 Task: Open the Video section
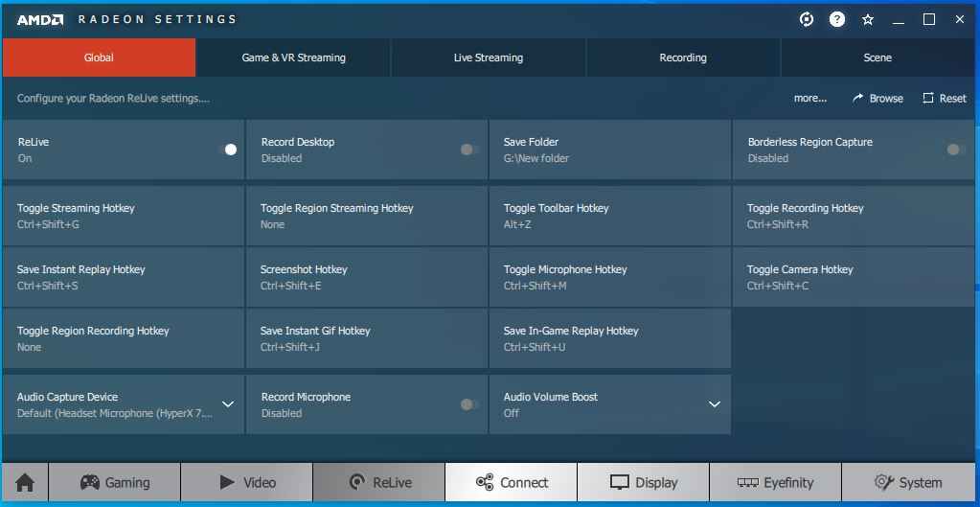[247, 483]
